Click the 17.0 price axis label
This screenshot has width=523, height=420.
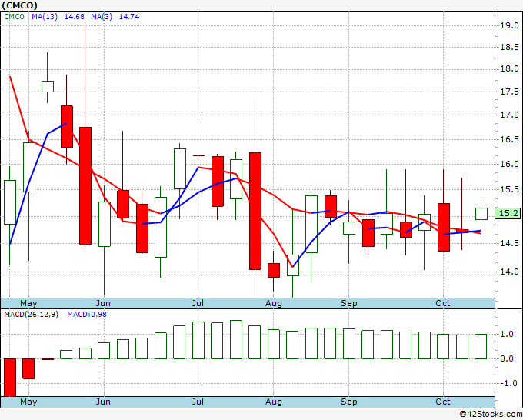tap(509, 115)
